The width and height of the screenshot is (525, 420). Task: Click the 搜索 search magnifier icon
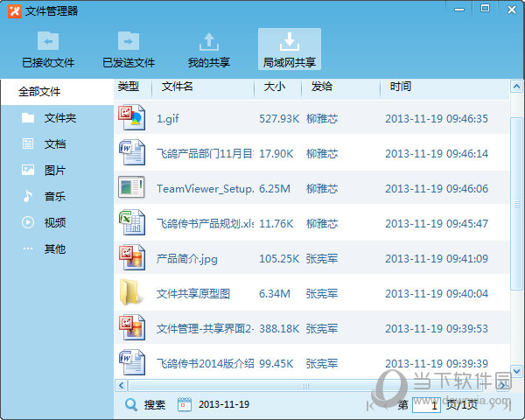click(x=131, y=404)
